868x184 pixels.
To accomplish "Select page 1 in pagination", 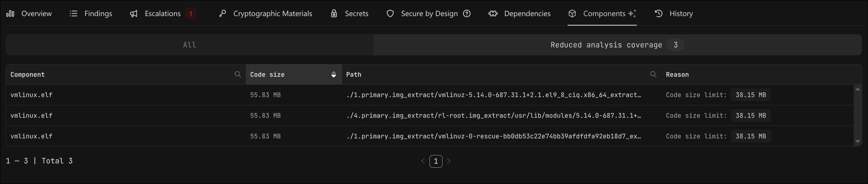I will point(436,161).
